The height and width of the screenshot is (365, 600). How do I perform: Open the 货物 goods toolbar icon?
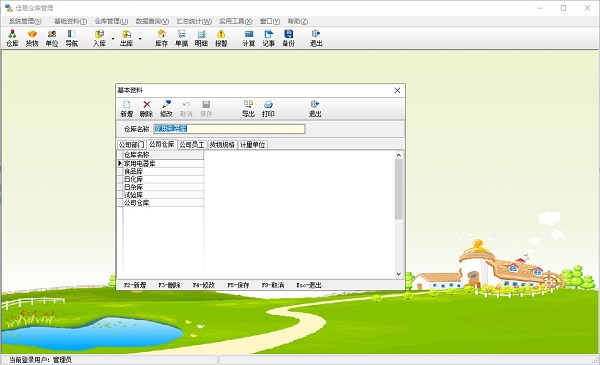pos(32,38)
